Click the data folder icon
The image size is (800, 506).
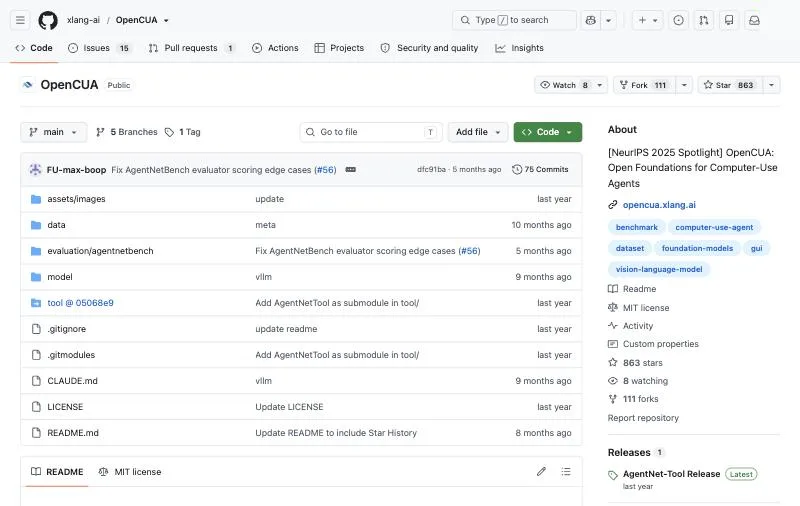36,225
